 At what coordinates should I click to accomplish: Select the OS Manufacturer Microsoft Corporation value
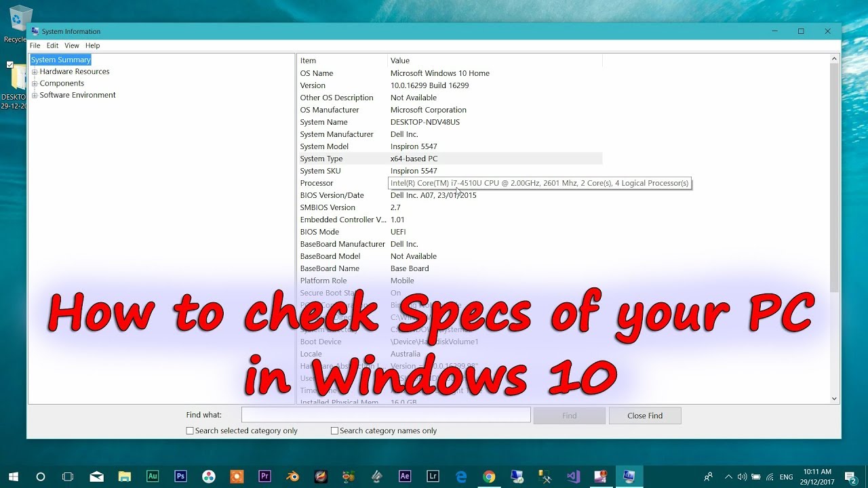pos(429,110)
